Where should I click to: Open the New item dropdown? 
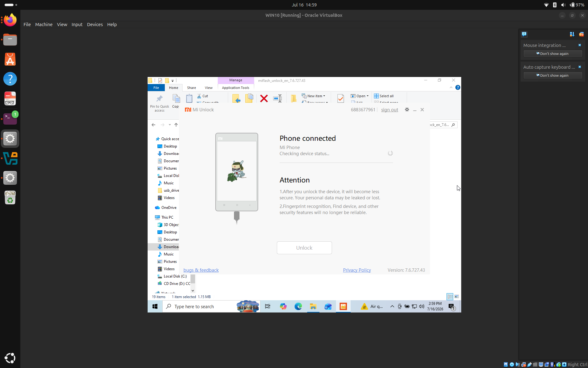point(314,96)
